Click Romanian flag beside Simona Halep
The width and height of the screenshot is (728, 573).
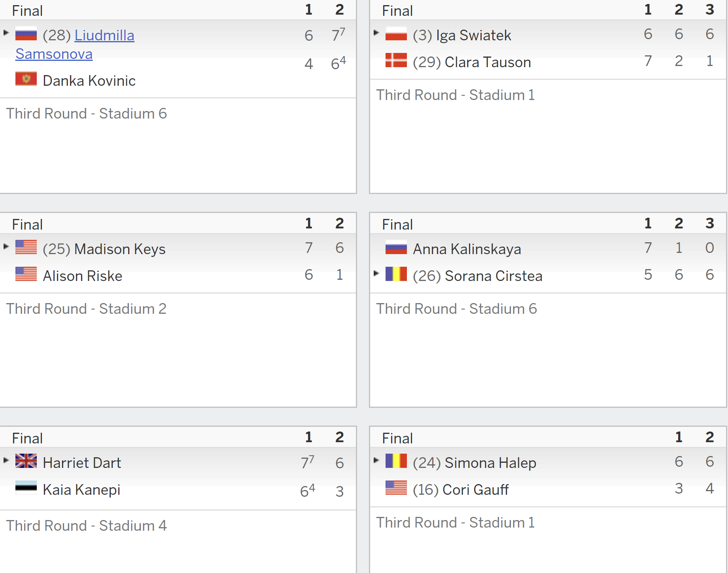396,461
